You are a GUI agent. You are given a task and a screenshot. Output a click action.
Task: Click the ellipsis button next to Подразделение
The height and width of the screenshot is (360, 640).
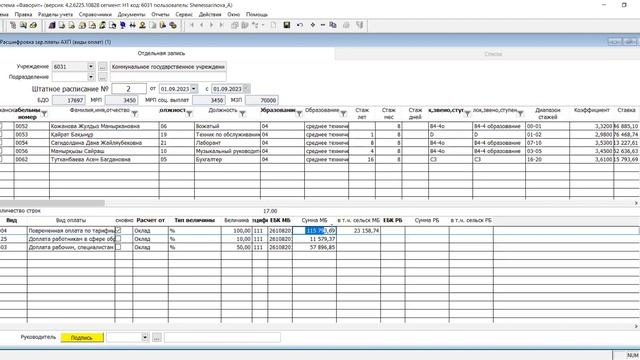102,77
